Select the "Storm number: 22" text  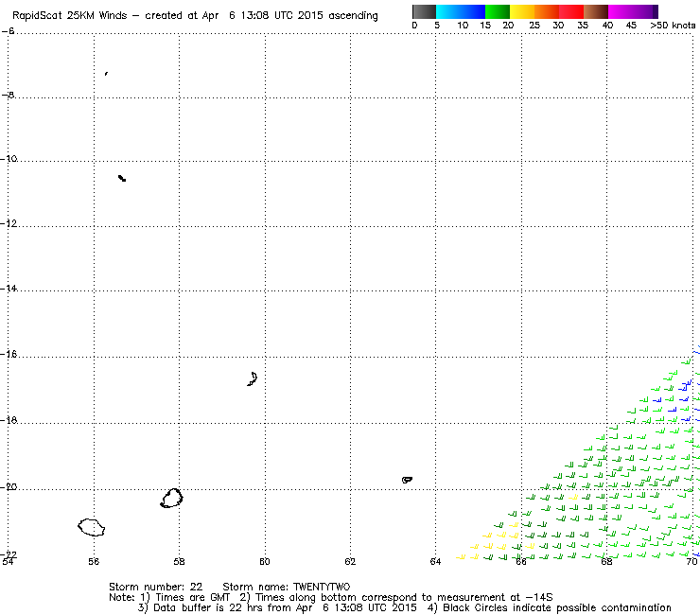155,587
